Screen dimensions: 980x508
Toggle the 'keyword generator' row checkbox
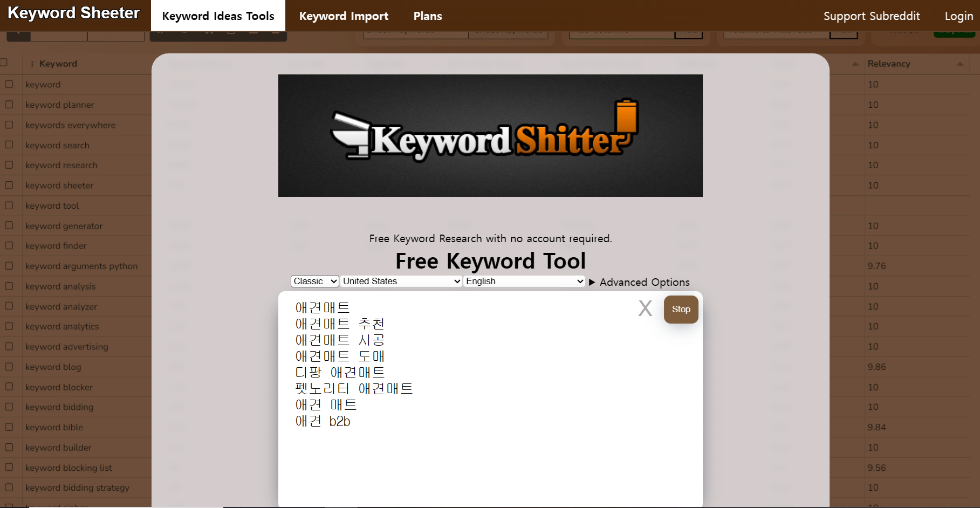[9, 225]
